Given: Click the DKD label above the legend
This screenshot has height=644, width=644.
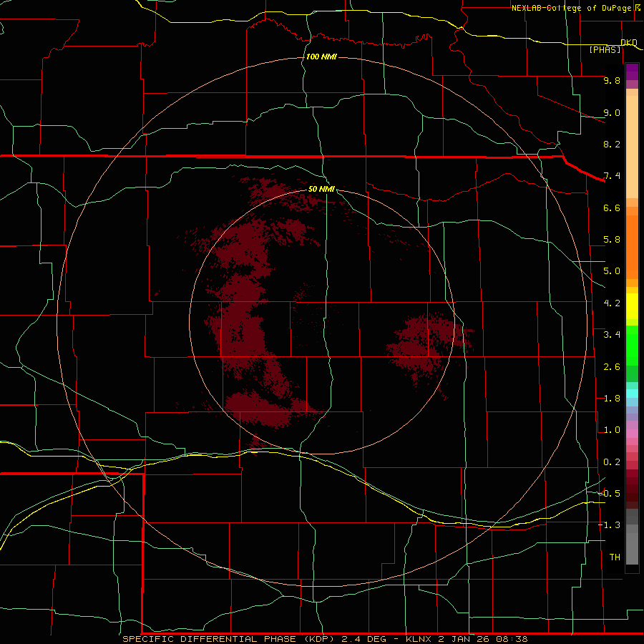Looking at the screenshot, I should [x=629, y=42].
